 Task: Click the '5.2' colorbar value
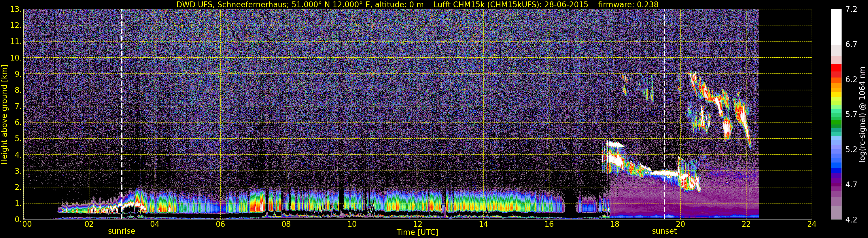[851, 150]
